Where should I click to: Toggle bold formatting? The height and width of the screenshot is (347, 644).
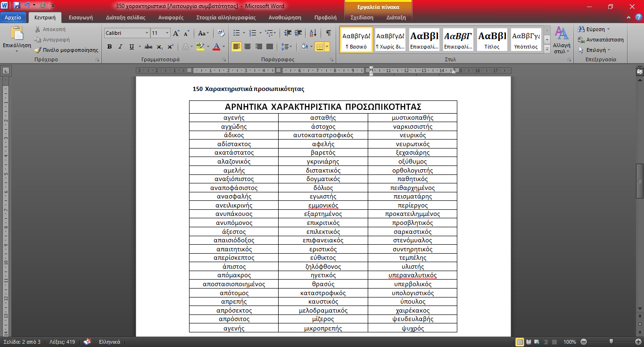(109, 47)
